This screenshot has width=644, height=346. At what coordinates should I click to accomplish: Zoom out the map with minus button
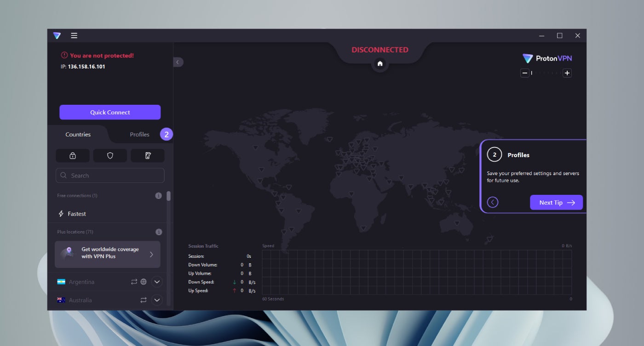[525, 73]
